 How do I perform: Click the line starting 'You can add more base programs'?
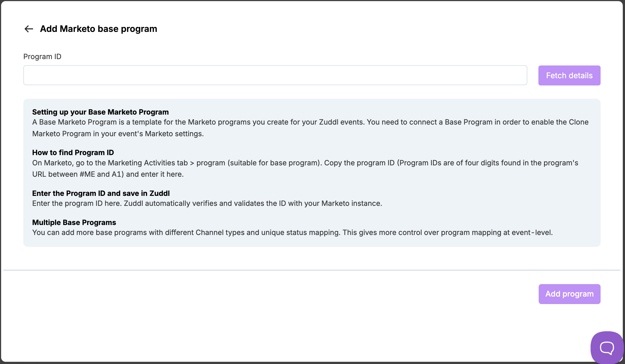coord(293,232)
